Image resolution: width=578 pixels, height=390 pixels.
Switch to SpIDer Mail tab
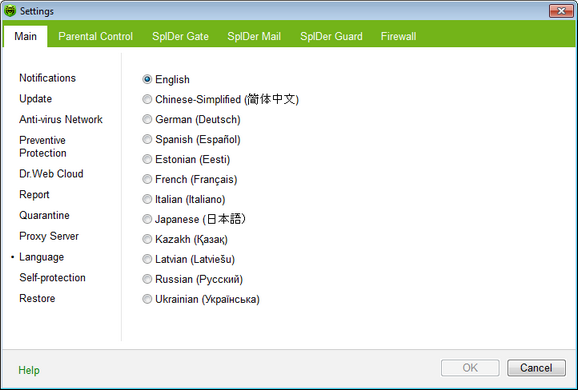tap(254, 36)
